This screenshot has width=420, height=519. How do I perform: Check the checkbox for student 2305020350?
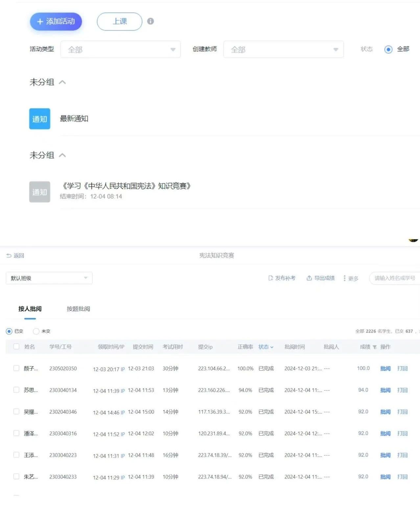[x=16, y=368]
